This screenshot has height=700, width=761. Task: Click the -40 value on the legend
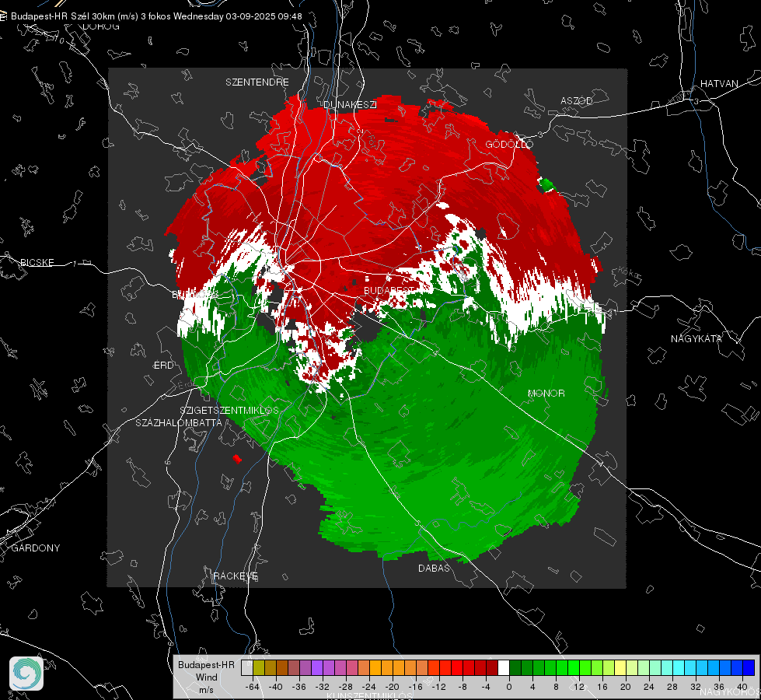[275, 687]
